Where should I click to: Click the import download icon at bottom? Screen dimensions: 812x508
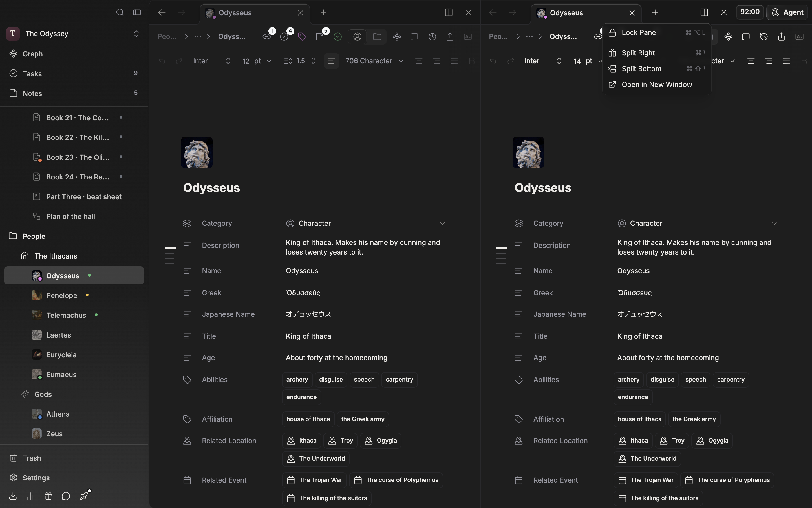[x=13, y=496]
